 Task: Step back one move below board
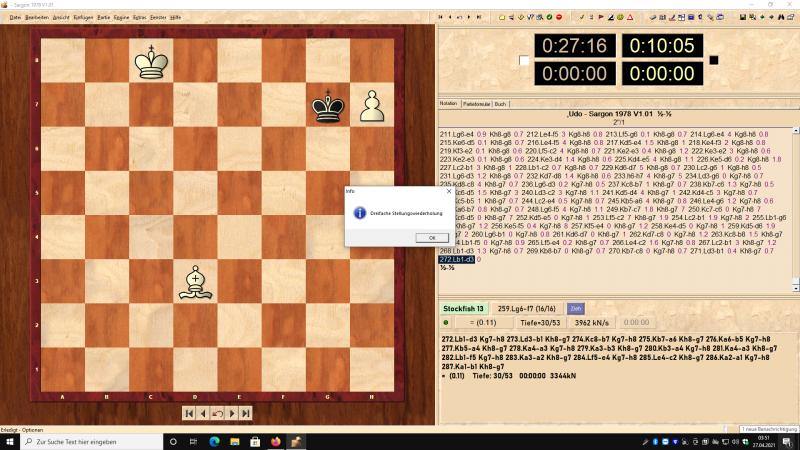click(202, 412)
